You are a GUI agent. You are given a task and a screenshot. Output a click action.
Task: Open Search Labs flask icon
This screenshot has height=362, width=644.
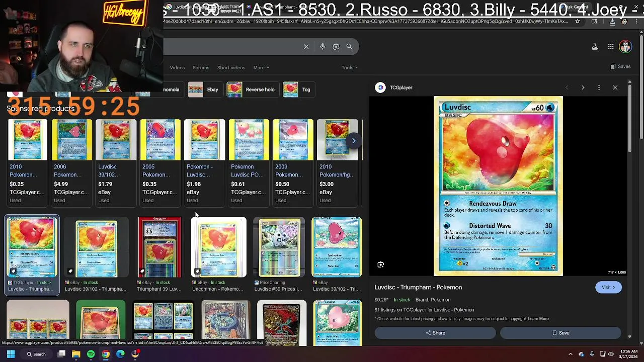[594, 47]
